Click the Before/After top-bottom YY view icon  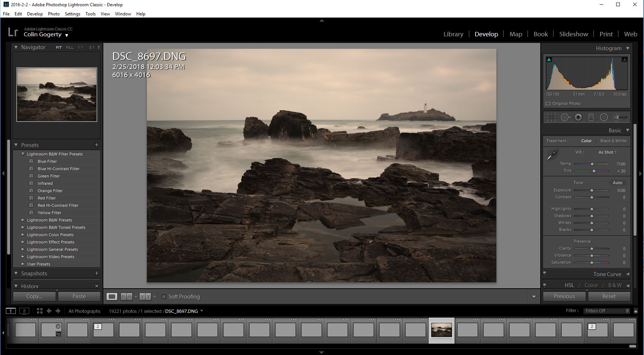145,296
